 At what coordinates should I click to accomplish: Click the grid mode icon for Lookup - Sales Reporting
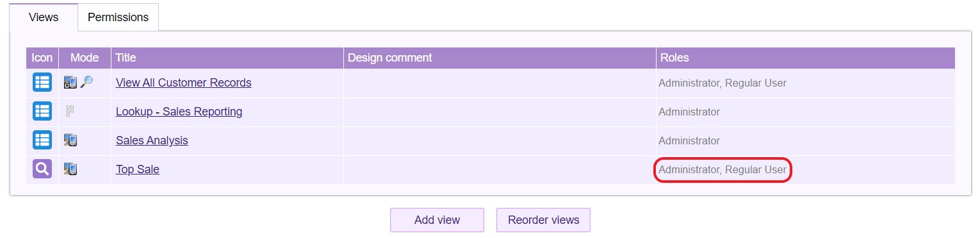tap(70, 111)
